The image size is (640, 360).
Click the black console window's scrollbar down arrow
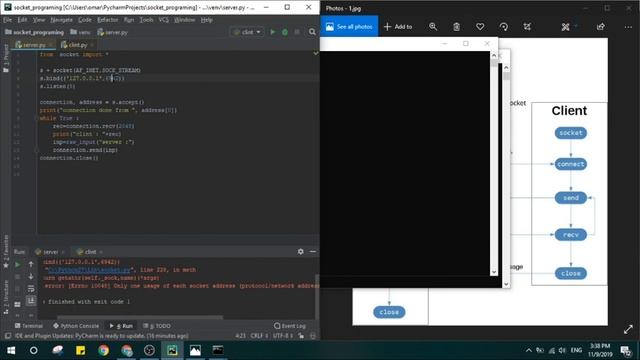pyautogui.click(x=494, y=272)
